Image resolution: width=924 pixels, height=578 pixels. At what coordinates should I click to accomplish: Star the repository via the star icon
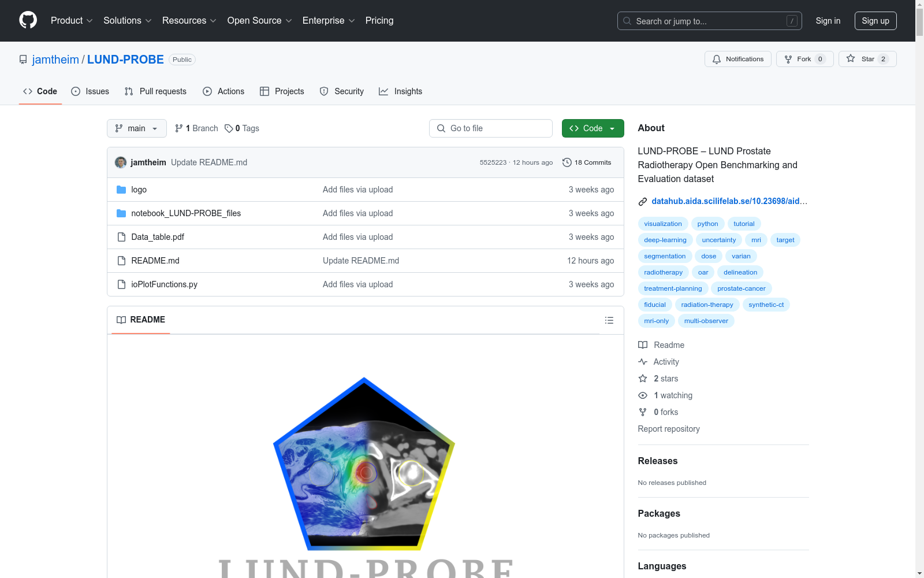(x=851, y=58)
